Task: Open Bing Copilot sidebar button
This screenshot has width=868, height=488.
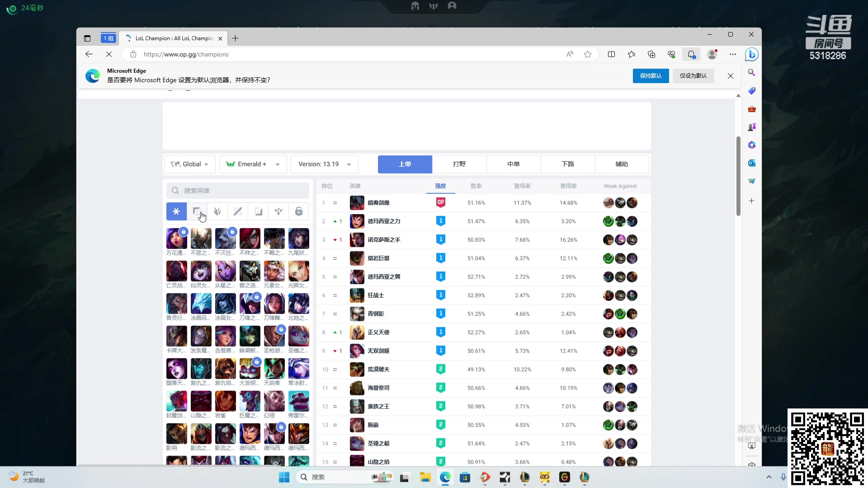Action: pos(751,54)
